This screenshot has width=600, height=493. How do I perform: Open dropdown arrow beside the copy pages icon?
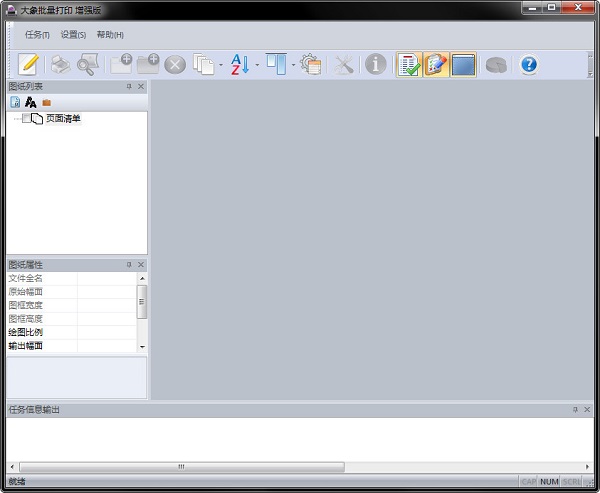click(220, 66)
